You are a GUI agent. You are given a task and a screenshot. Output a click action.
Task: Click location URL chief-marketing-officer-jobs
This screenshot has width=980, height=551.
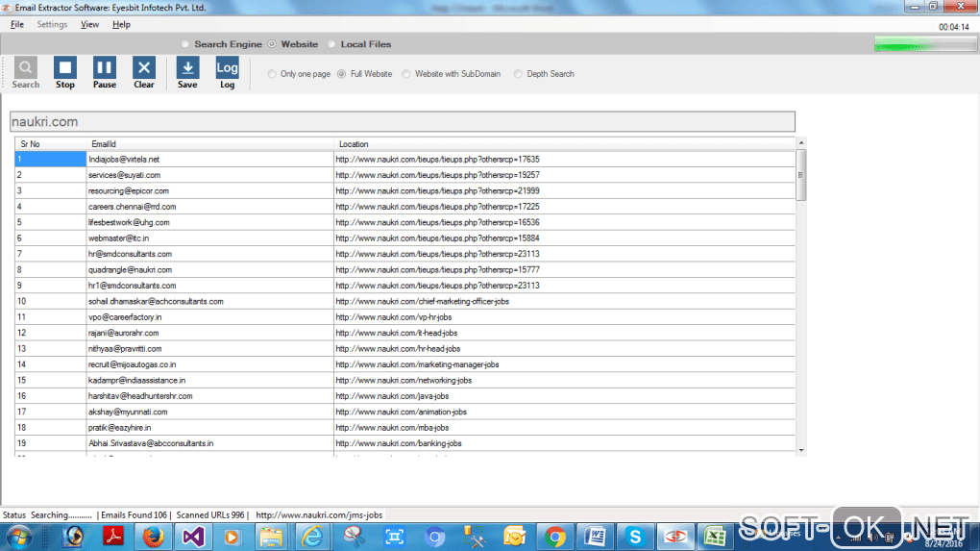coord(423,301)
